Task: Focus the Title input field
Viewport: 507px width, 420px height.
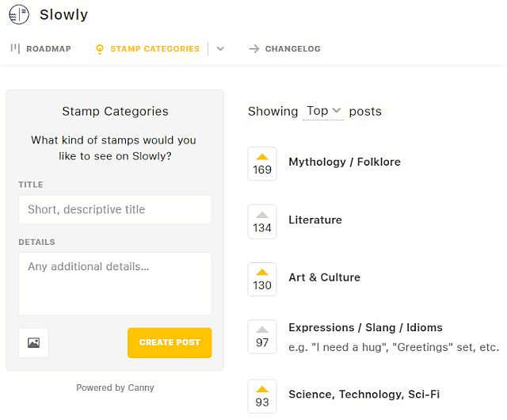Action: point(115,210)
